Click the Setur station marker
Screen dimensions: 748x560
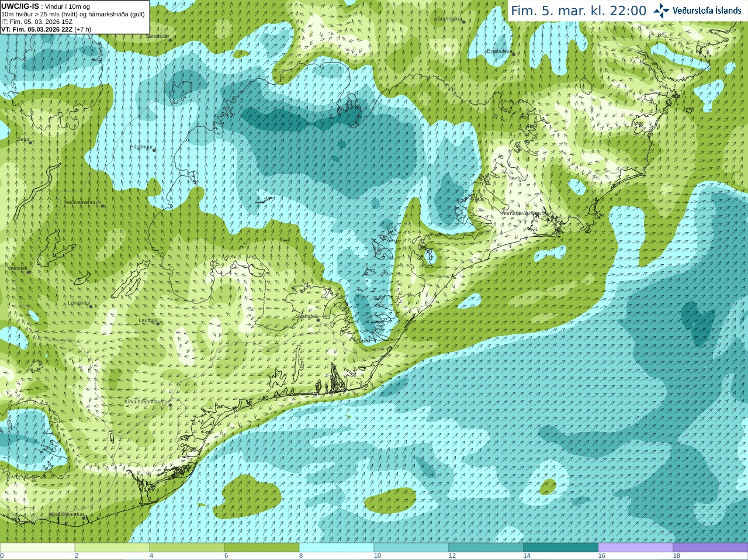[x=30, y=142]
